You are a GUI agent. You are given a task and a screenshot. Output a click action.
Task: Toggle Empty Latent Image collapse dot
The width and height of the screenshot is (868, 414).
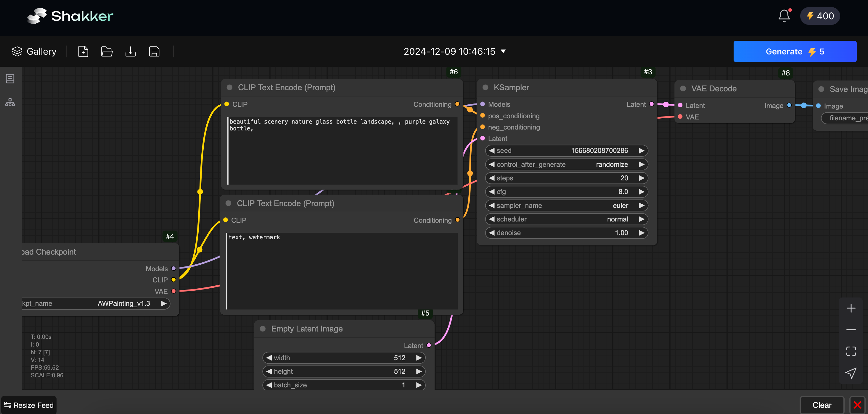[263, 329]
